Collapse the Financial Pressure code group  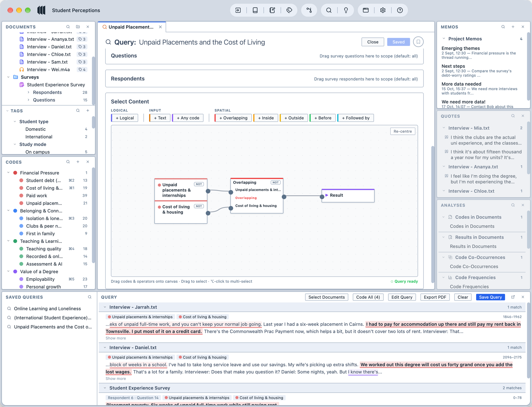click(x=8, y=173)
